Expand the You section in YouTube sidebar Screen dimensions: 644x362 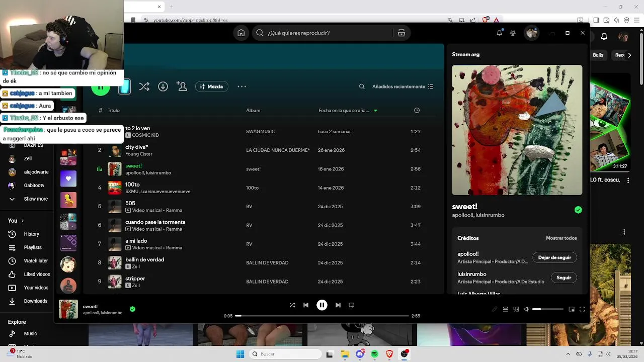point(16,221)
